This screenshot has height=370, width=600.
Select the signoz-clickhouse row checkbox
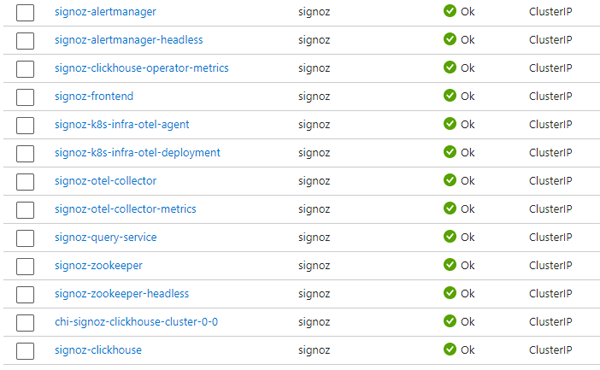click(x=25, y=350)
